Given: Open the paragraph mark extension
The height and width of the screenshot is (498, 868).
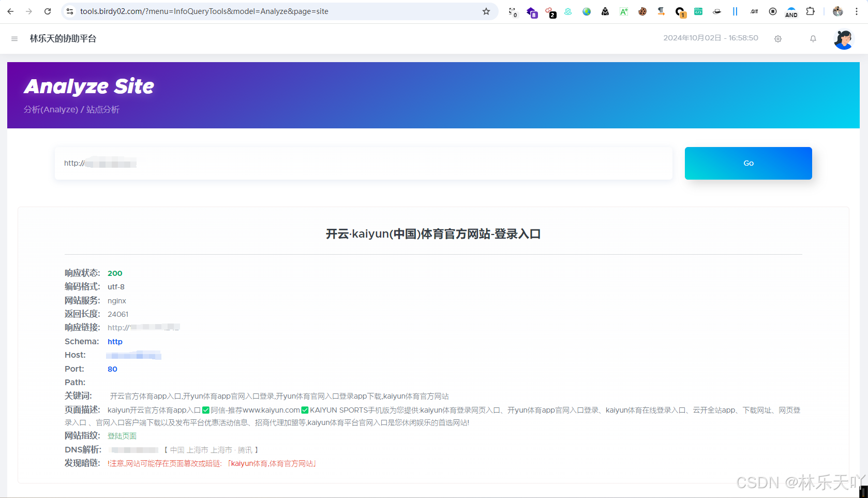Looking at the screenshot, I should click(x=661, y=11).
